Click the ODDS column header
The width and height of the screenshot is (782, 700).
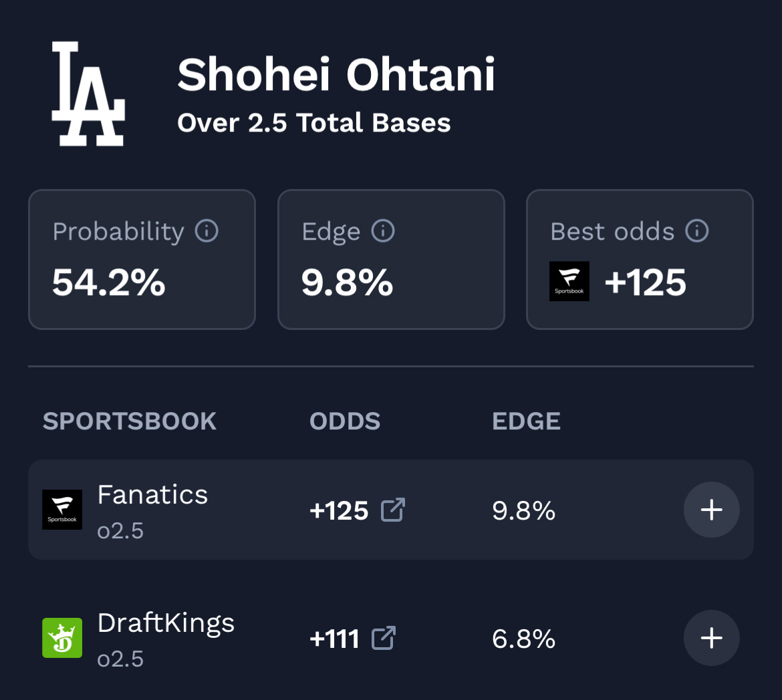tap(345, 421)
